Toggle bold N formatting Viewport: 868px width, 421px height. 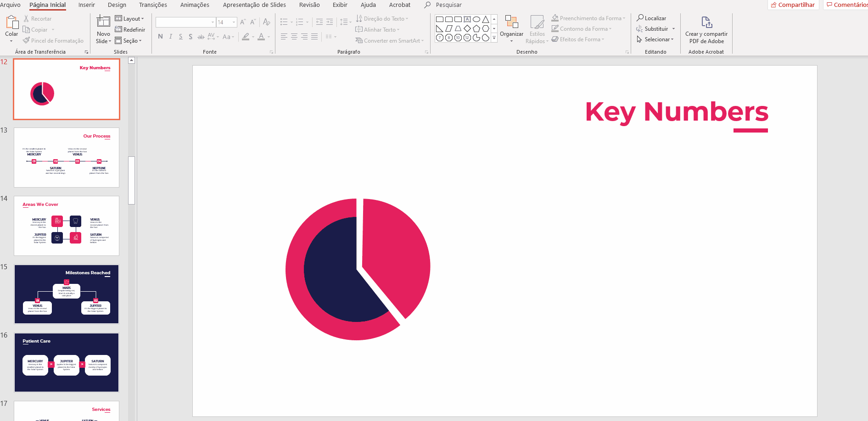point(160,37)
